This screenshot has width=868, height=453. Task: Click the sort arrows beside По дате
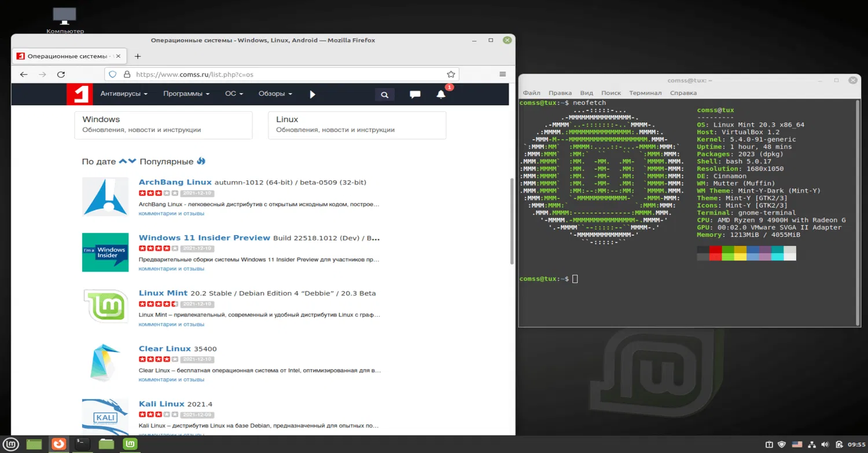point(127,161)
